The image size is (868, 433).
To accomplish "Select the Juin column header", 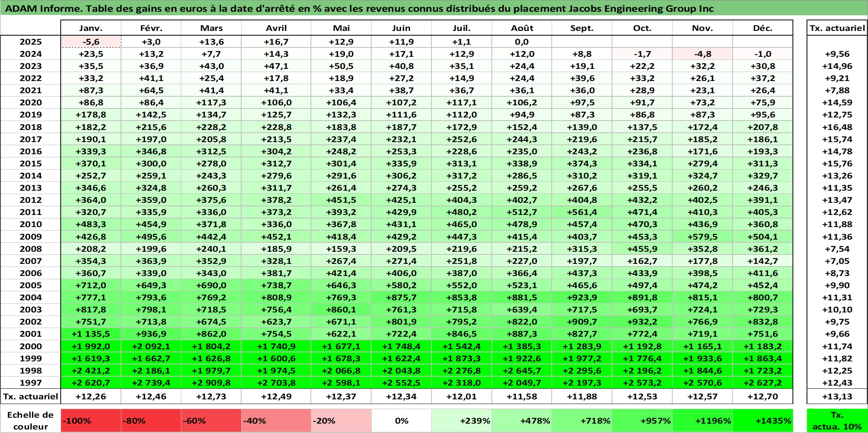I will (401, 28).
